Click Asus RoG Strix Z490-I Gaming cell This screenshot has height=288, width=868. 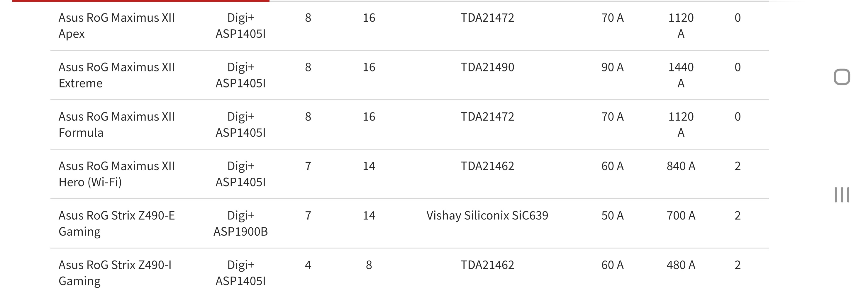click(x=115, y=273)
